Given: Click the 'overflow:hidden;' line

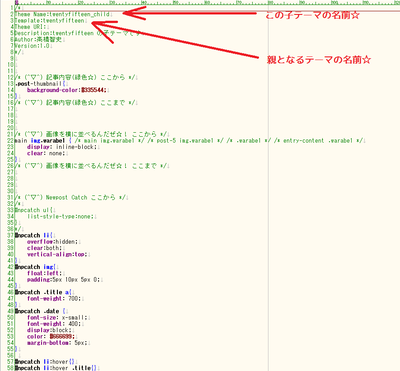Looking at the screenshot, I should click(53, 242).
